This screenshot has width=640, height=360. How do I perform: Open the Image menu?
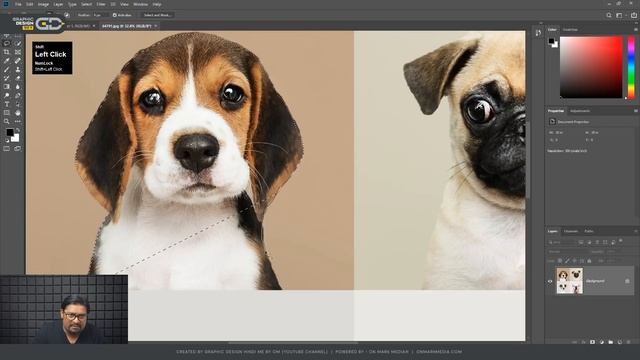point(43,4)
